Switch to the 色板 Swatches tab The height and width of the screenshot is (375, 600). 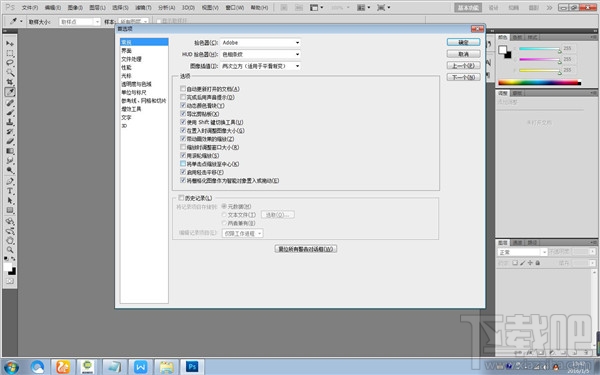pyautogui.click(x=517, y=37)
